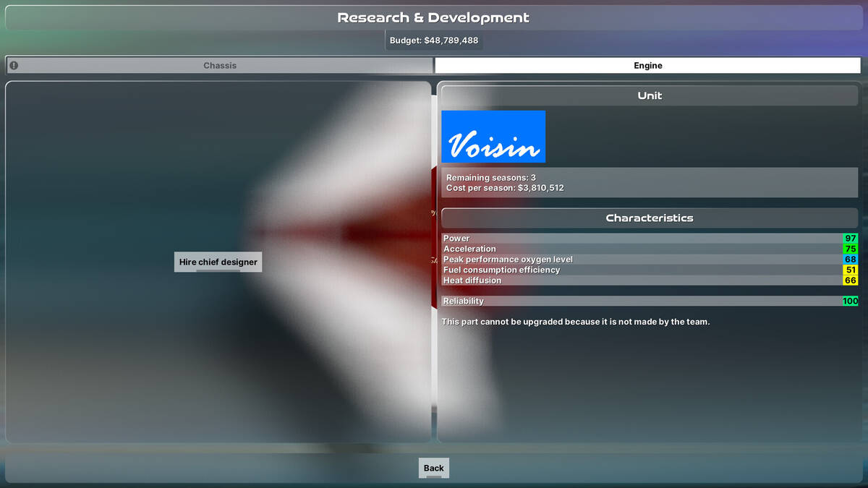Click the Heat diffusion 66 badge
Viewport: 868px width, 488px height.
(850, 281)
